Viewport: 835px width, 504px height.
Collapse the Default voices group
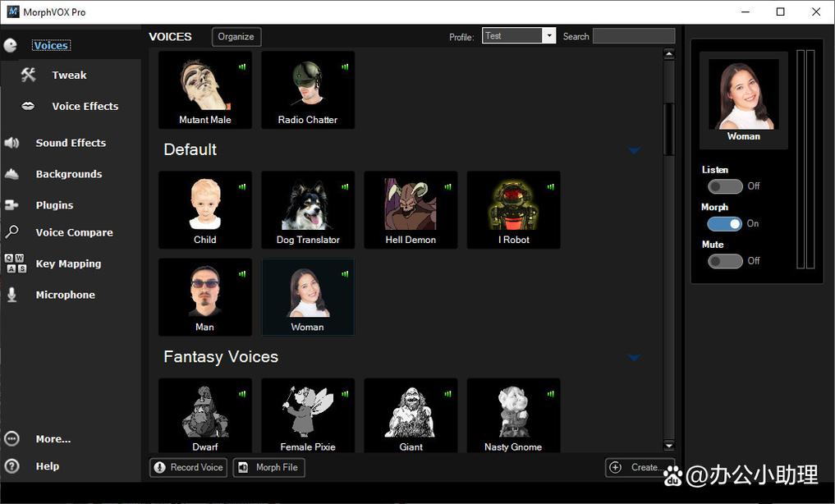point(634,150)
